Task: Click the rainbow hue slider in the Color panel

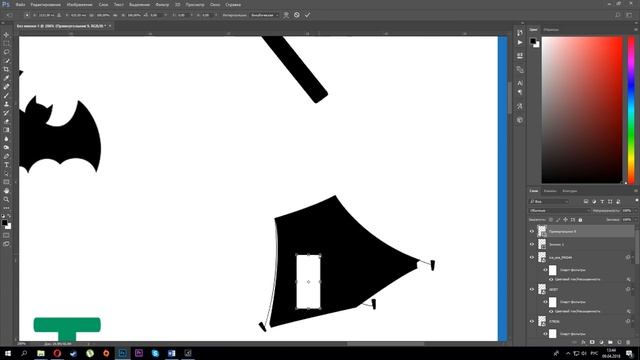Action: 631,110
